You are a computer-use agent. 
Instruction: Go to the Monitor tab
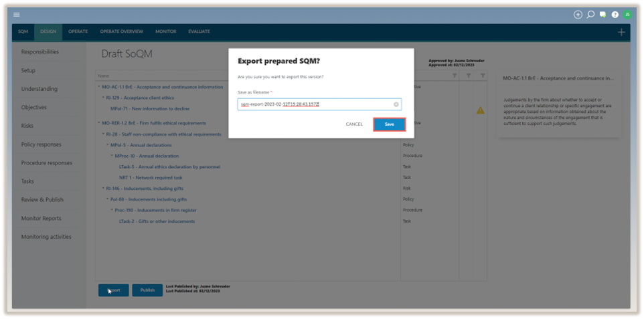click(x=165, y=31)
